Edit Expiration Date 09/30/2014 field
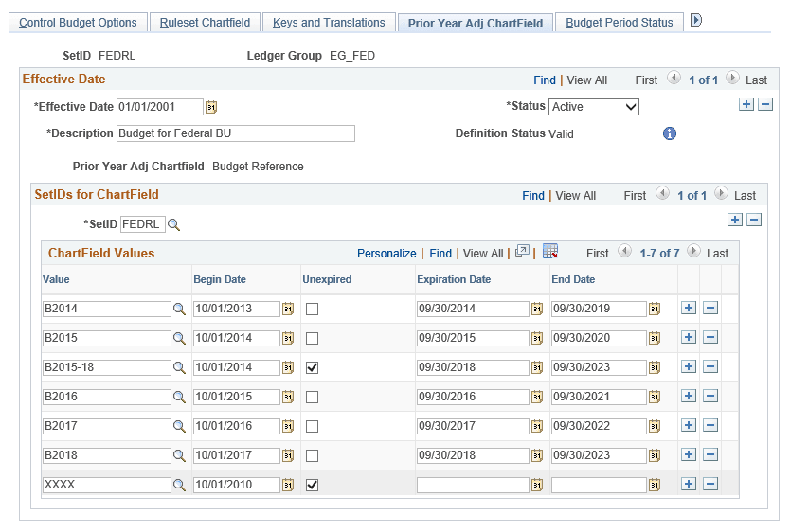791x532 pixels. tap(473, 309)
